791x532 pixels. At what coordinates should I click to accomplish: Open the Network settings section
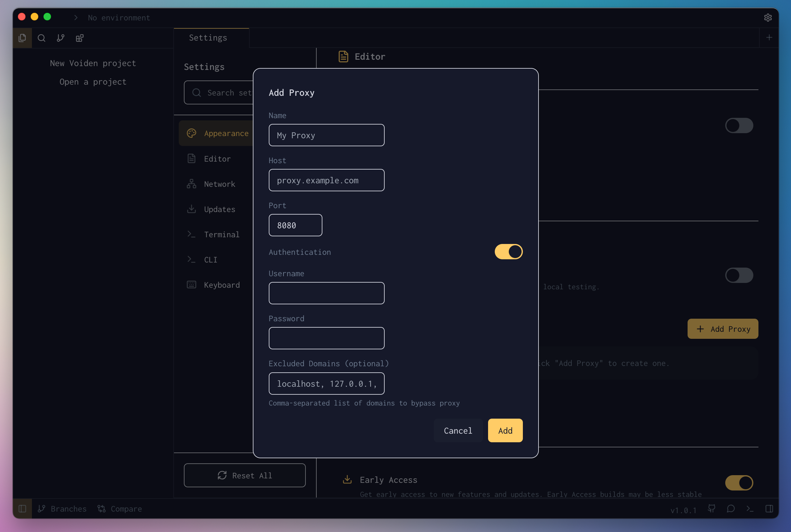coord(220,184)
